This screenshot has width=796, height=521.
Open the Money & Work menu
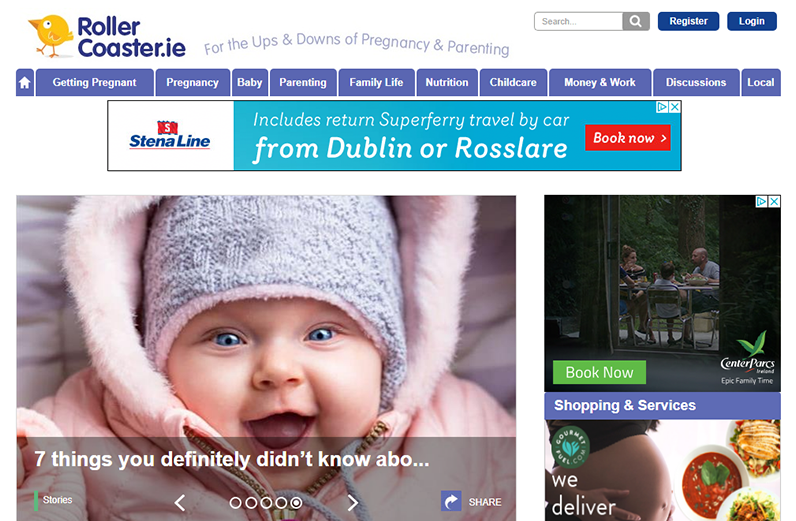coord(600,82)
